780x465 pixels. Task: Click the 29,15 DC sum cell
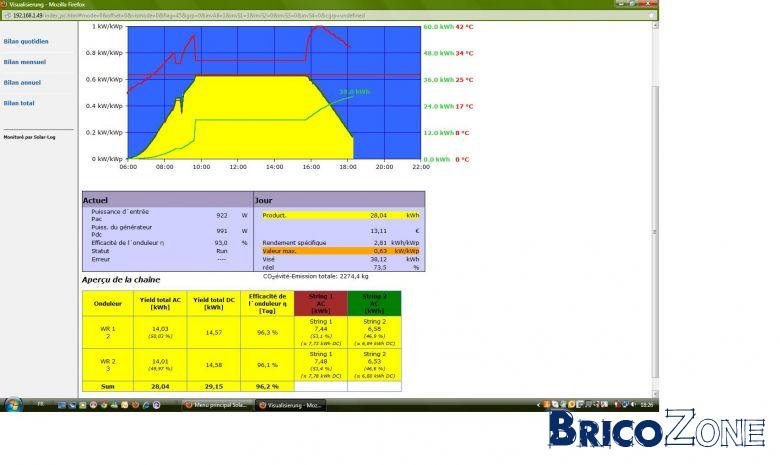point(214,386)
